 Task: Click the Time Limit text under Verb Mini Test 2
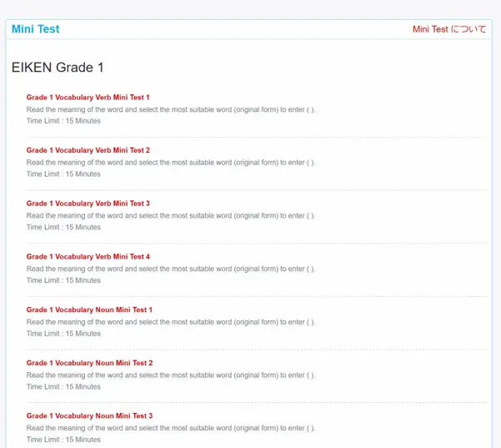coord(63,174)
